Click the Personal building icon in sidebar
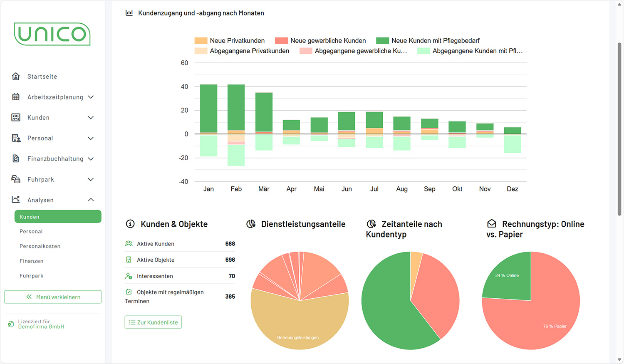This screenshot has width=624, height=364. click(16, 138)
